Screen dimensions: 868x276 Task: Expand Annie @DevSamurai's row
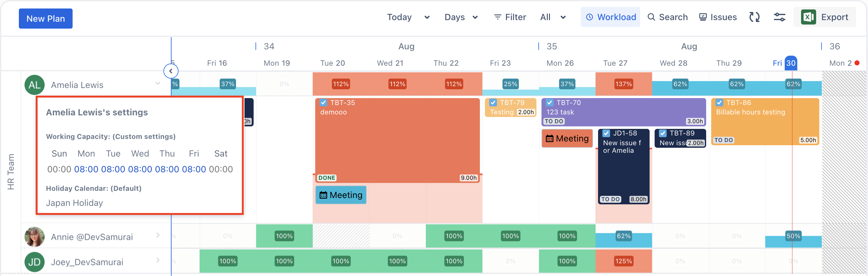(158, 235)
